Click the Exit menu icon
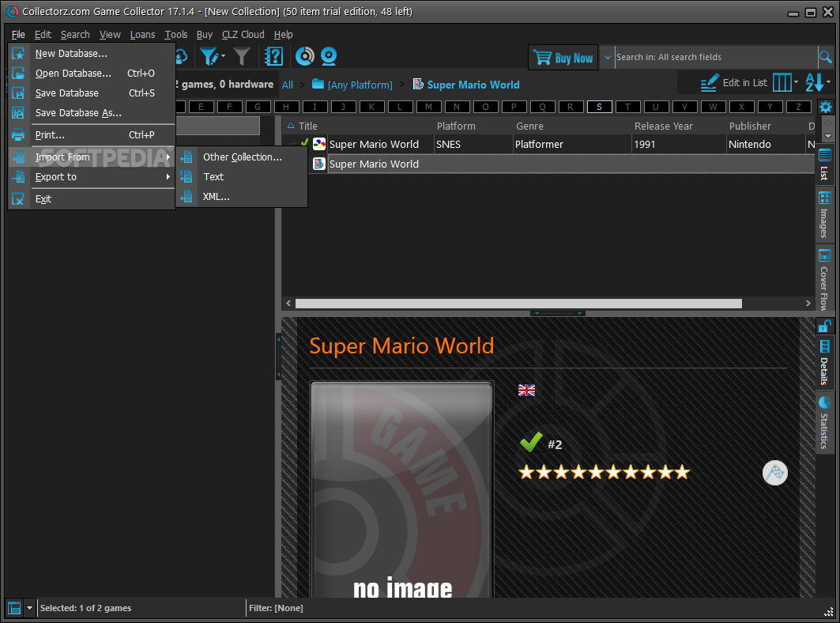 tap(18, 199)
